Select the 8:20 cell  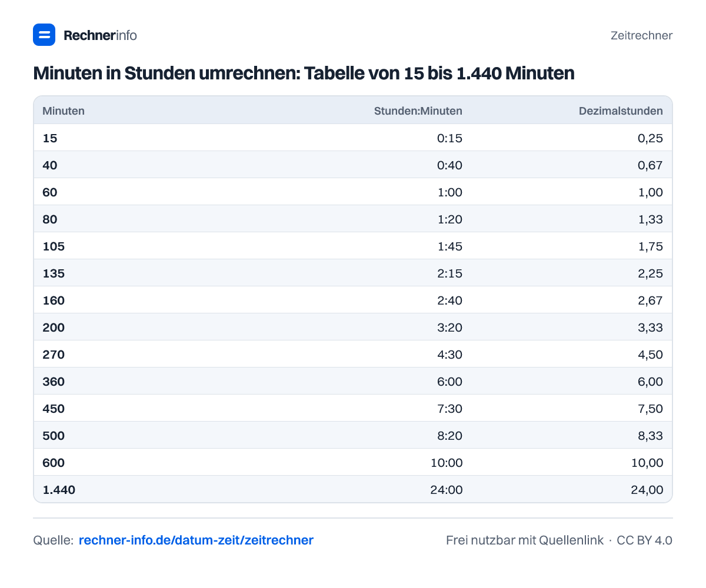point(450,436)
